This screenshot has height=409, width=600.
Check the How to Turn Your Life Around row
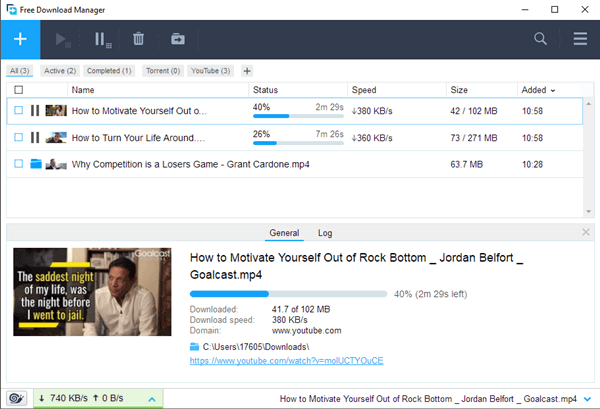point(18,137)
